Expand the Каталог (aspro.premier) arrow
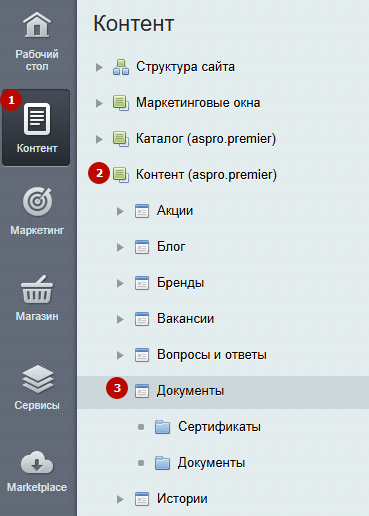This screenshot has height=516, width=369. pyautogui.click(x=99, y=139)
